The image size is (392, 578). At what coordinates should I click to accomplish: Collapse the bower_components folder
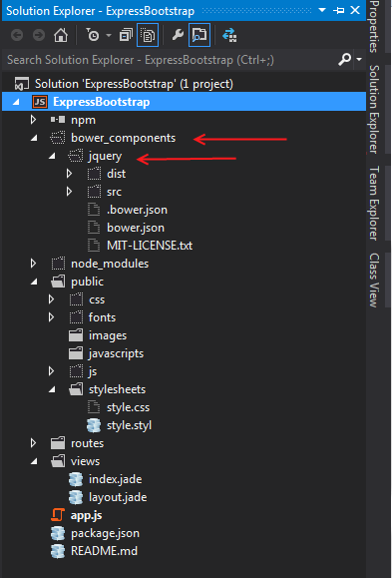(x=34, y=138)
